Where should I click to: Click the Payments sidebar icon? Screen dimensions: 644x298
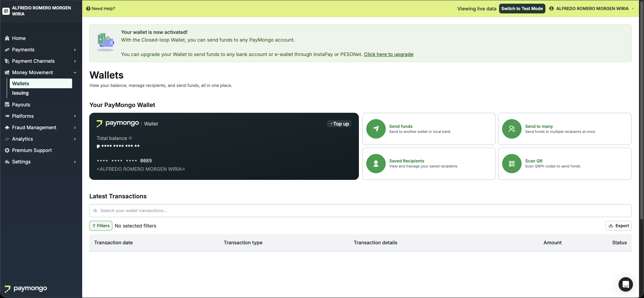(7, 50)
